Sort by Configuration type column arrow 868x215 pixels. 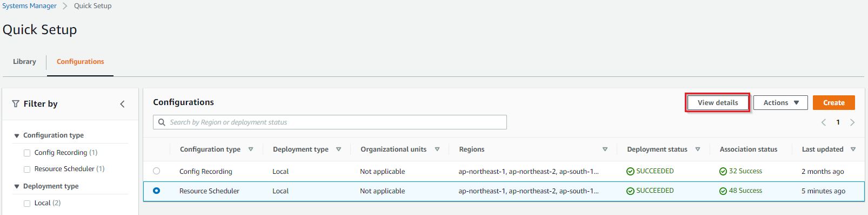251,149
